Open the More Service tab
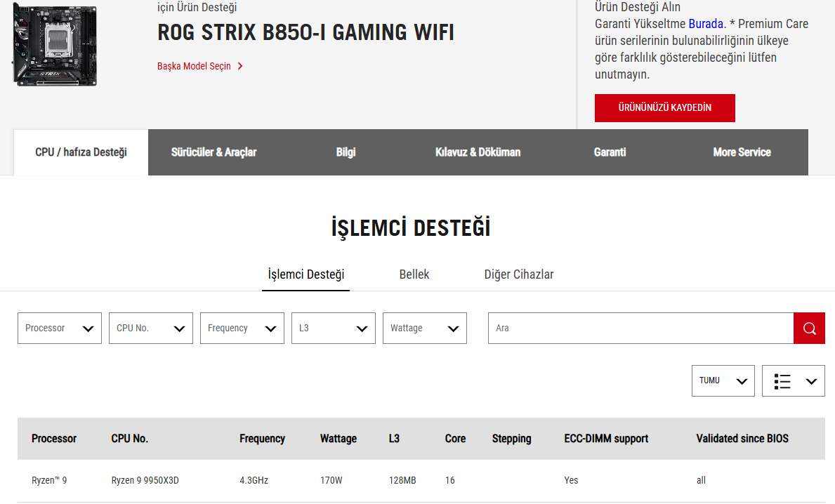 [x=742, y=152]
